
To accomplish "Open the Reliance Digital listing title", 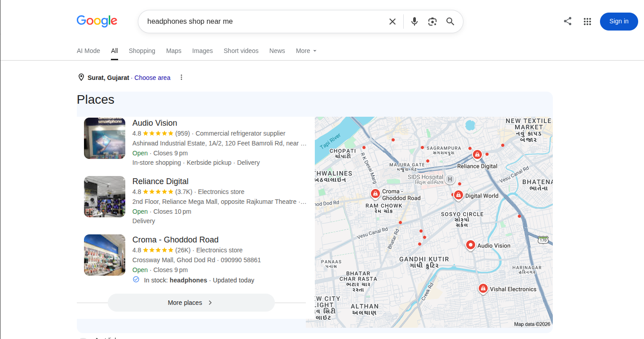I will pos(160,181).
